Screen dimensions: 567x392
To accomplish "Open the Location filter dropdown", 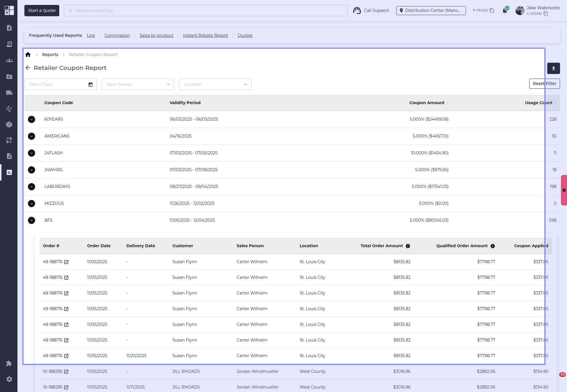I will point(215,84).
